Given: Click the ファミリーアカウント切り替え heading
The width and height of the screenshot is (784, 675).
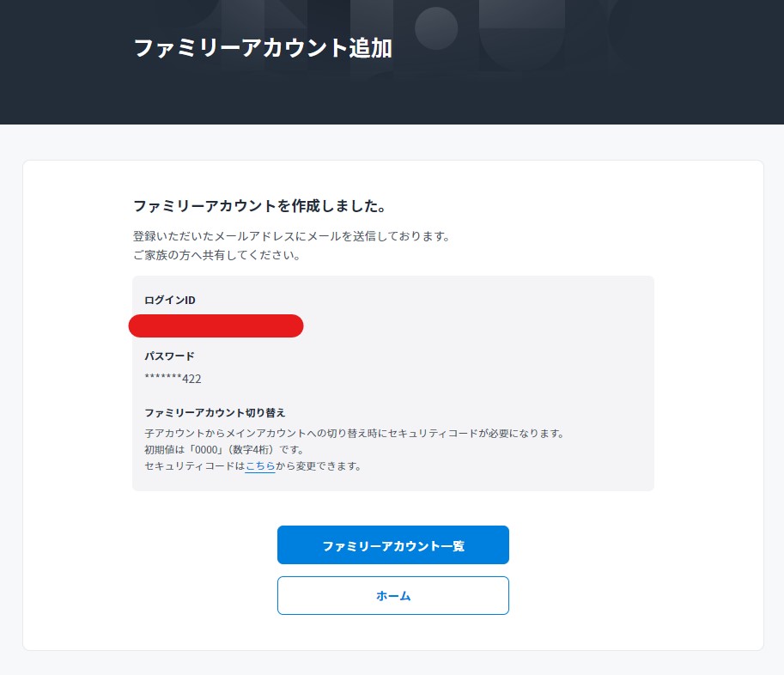Looking at the screenshot, I should point(215,412).
